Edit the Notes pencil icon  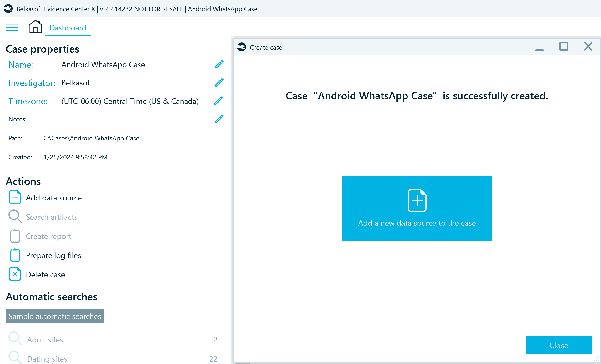point(219,119)
